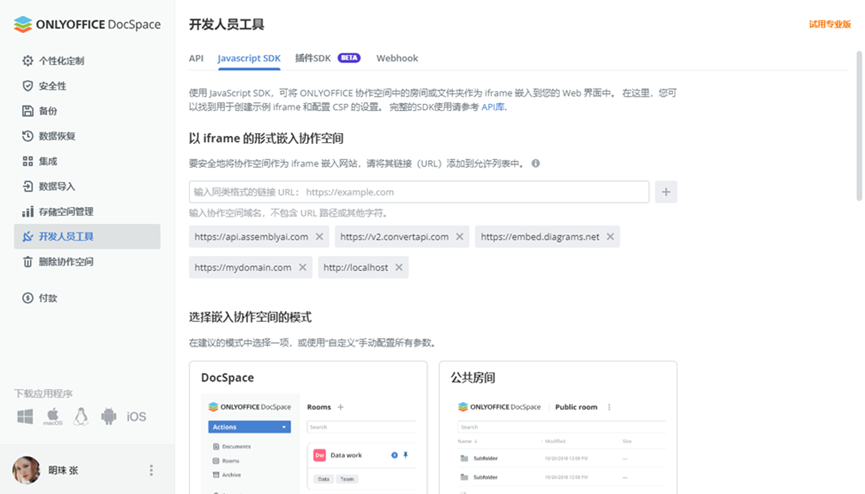Download the Android mobile app
This screenshot has height=494, width=865.
pyautogui.click(x=109, y=416)
